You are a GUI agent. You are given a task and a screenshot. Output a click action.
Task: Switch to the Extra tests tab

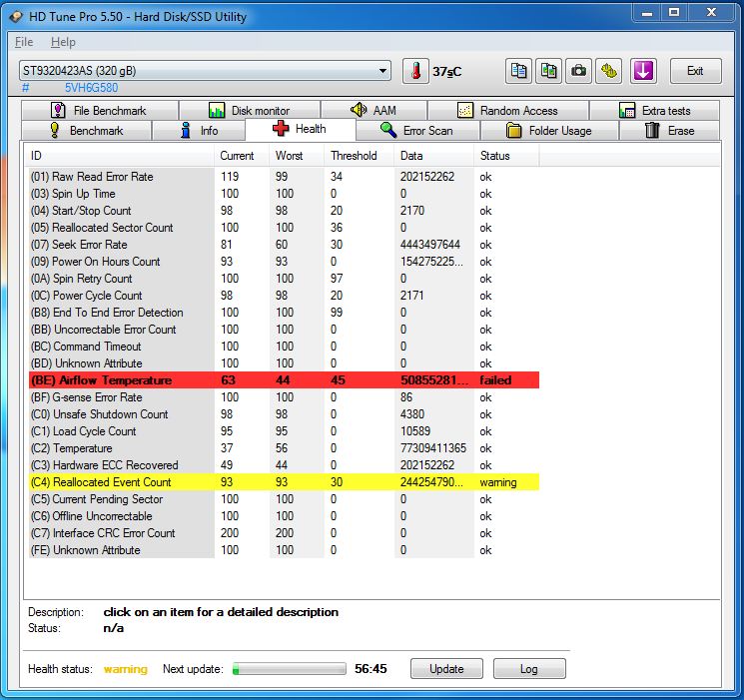(x=654, y=111)
